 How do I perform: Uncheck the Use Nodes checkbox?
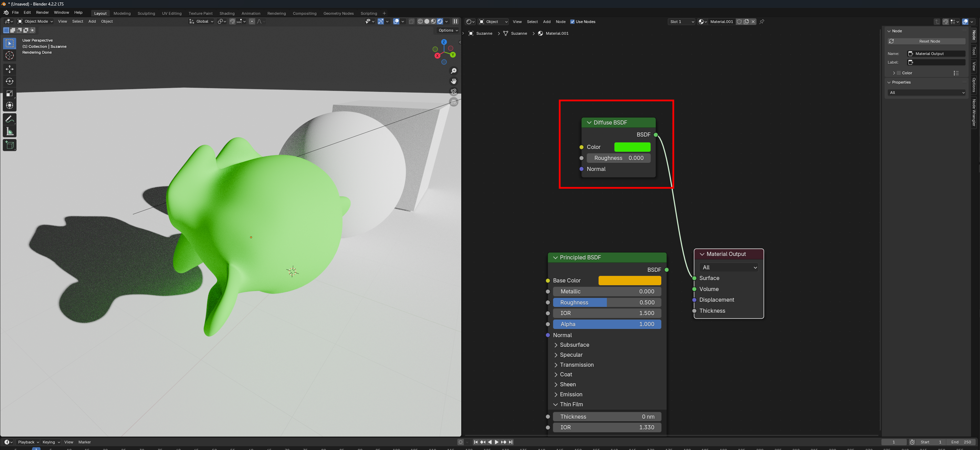(x=572, y=22)
